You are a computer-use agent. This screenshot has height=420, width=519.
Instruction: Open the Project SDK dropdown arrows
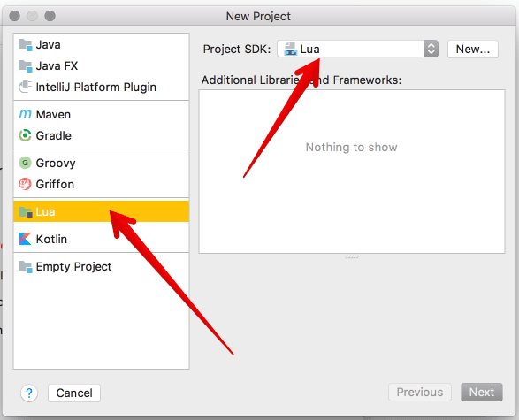pyautogui.click(x=431, y=49)
